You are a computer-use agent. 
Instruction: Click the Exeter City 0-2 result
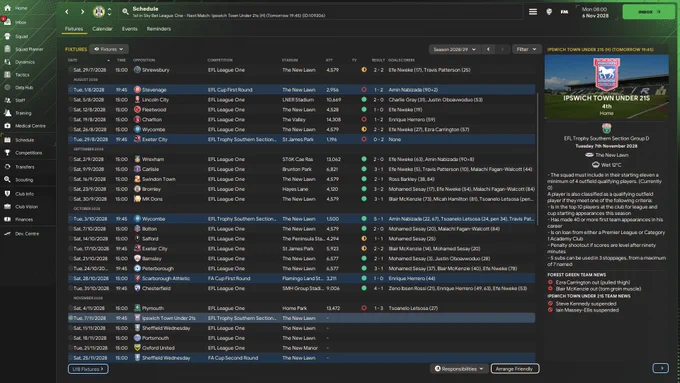(379, 140)
